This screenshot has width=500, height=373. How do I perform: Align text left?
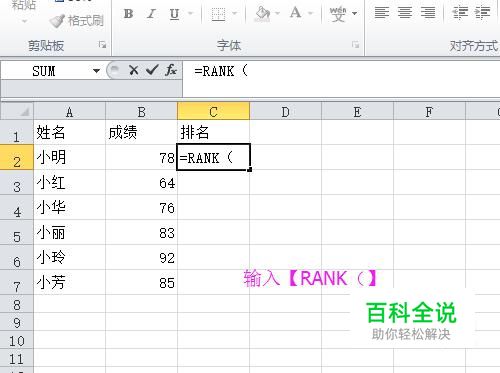[382, 13]
